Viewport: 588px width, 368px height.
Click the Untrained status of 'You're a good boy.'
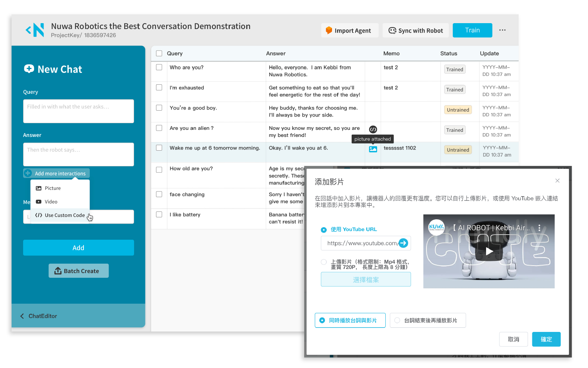tap(458, 110)
